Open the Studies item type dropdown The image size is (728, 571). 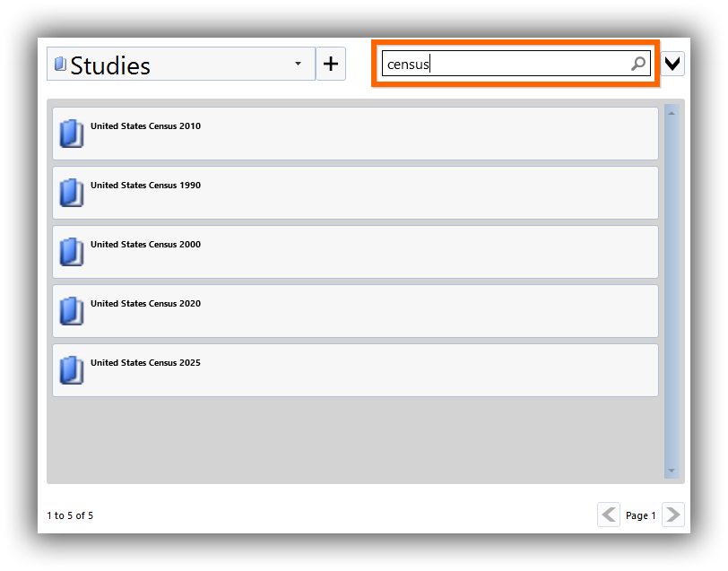point(181,64)
